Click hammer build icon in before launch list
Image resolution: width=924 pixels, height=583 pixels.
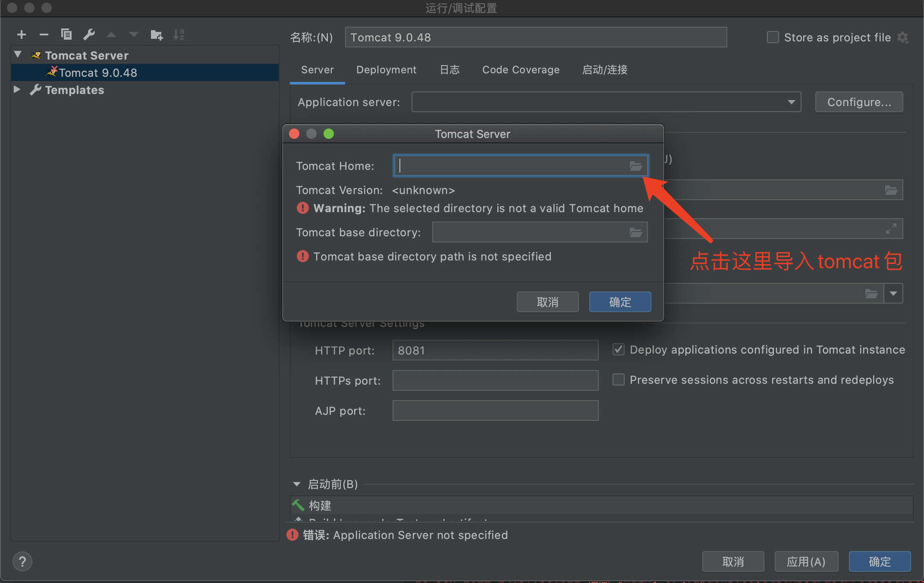pyautogui.click(x=298, y=505)
